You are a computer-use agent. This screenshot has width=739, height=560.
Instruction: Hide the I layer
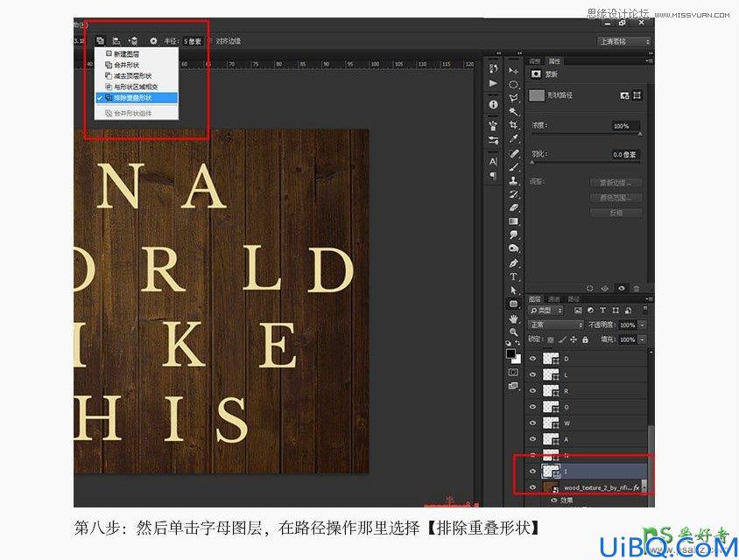click(x=532, y=471)
